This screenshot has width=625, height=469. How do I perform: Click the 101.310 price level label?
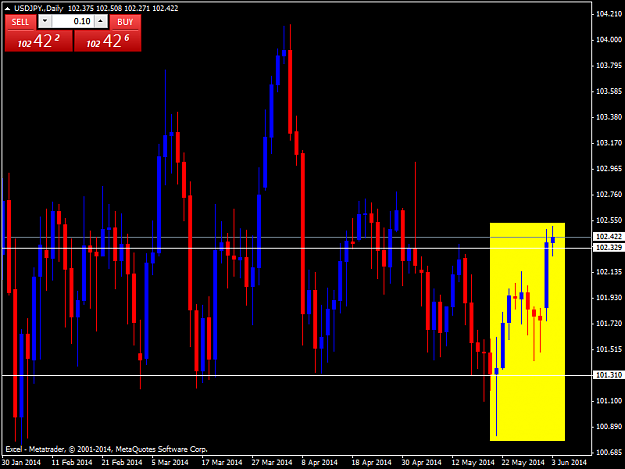click(x=608, y=375)
